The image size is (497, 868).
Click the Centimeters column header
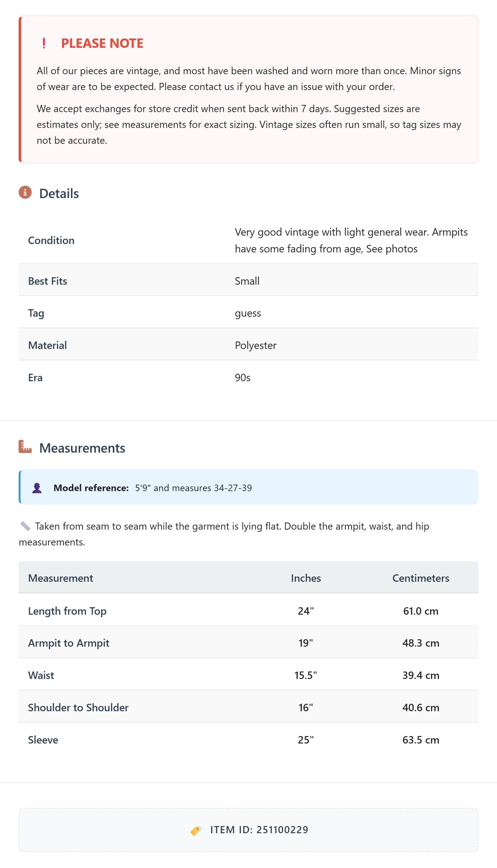[421, 578]
